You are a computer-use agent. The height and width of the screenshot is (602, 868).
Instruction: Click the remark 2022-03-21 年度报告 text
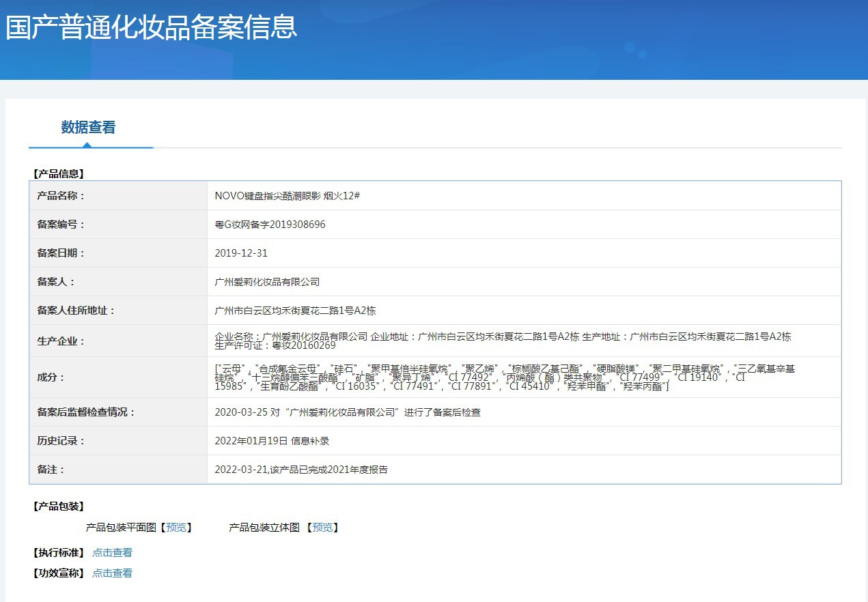coord(301,470)
